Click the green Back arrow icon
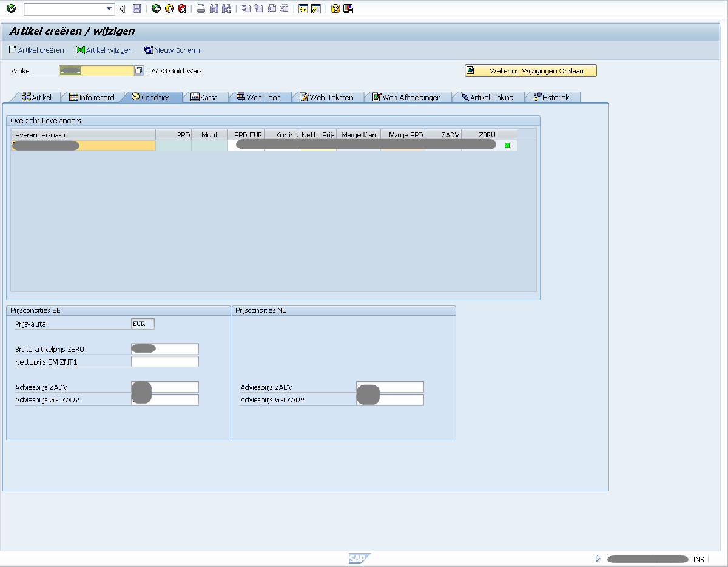The height and width of the screenshot is (567, 728). click(156, 8)
